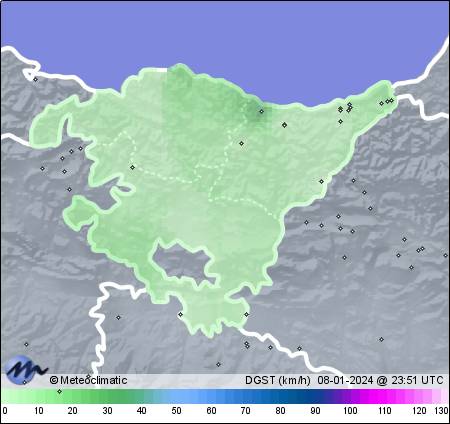Click the ©Meteoclimatic copyright text

pos(88,380)
